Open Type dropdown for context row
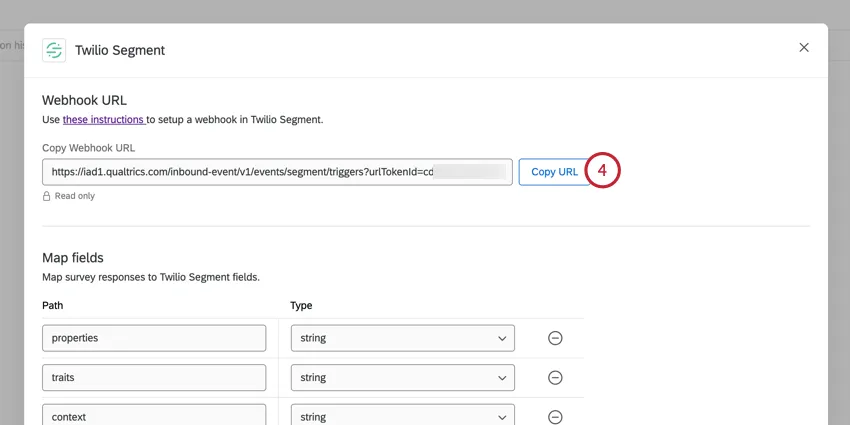850x425 pixels. 402,415
